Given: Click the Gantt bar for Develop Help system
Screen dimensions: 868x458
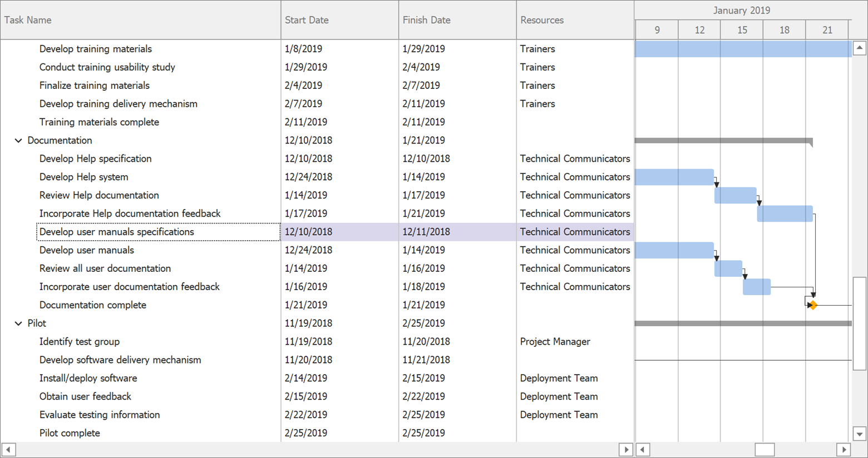Looking at the screenshot, I should coord(673,177).
